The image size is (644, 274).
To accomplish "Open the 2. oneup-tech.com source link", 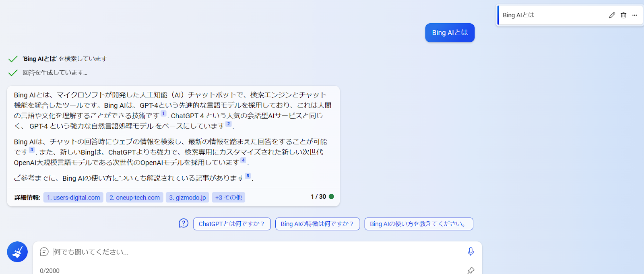I will 134,198.
